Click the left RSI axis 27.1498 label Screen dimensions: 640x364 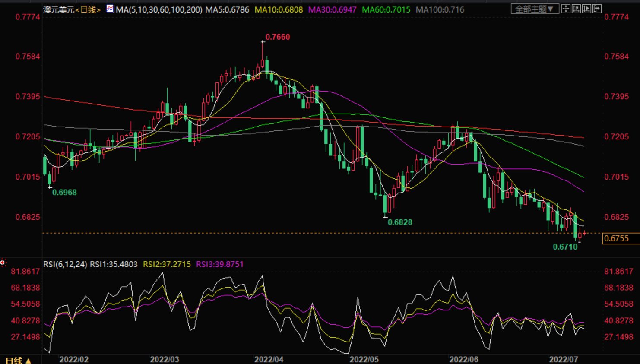tap(25, 337)
